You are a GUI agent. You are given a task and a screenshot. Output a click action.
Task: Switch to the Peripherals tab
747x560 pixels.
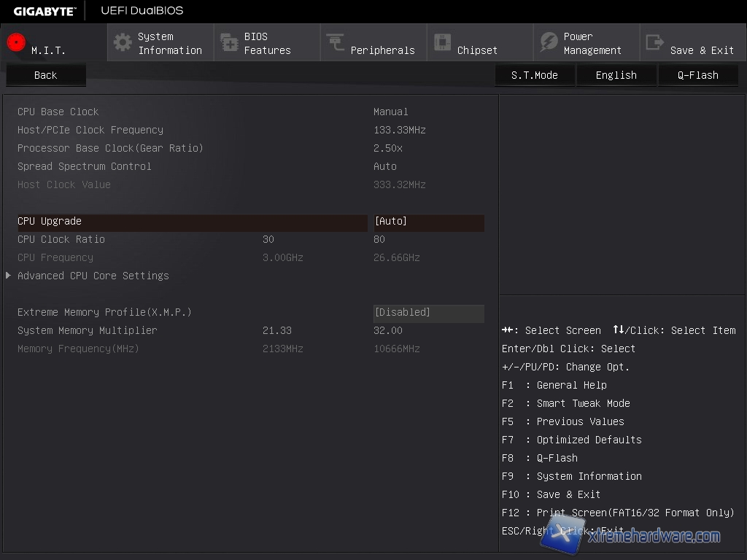pyautogui.click(x=382, y=50)
